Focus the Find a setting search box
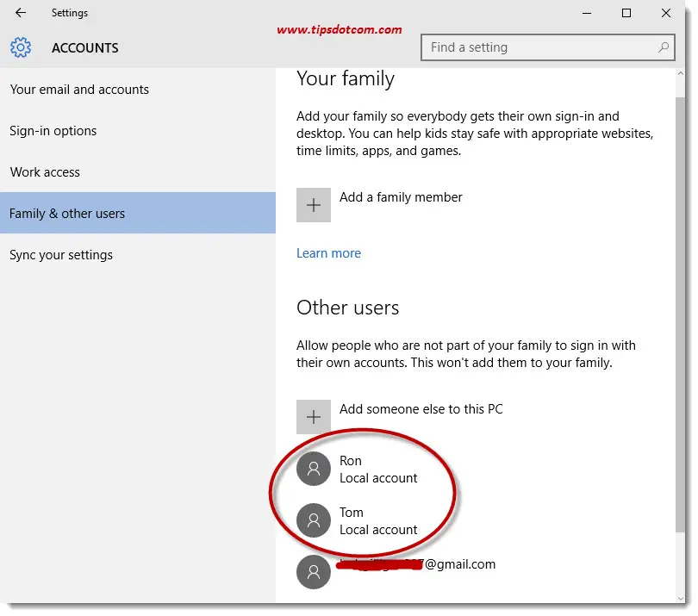698x616 pixels. pyautogui.click(x=547, y=47)
